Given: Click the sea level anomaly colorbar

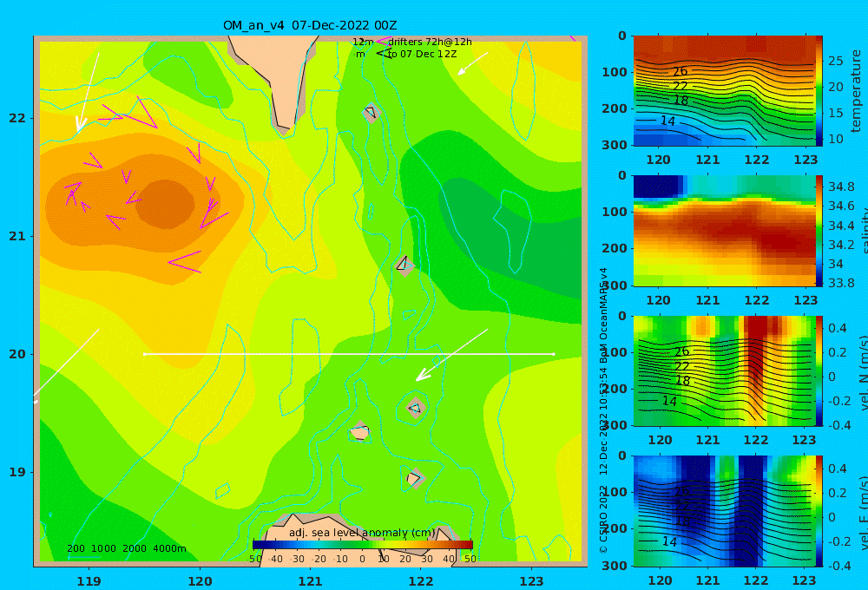Looking at the screenshot, I should 363,545.
